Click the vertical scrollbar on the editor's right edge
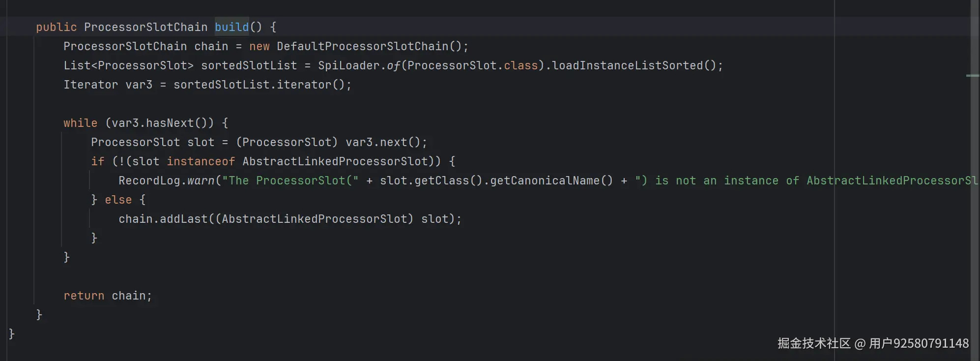This screenshot has height=361, width=980. [975, 180]
